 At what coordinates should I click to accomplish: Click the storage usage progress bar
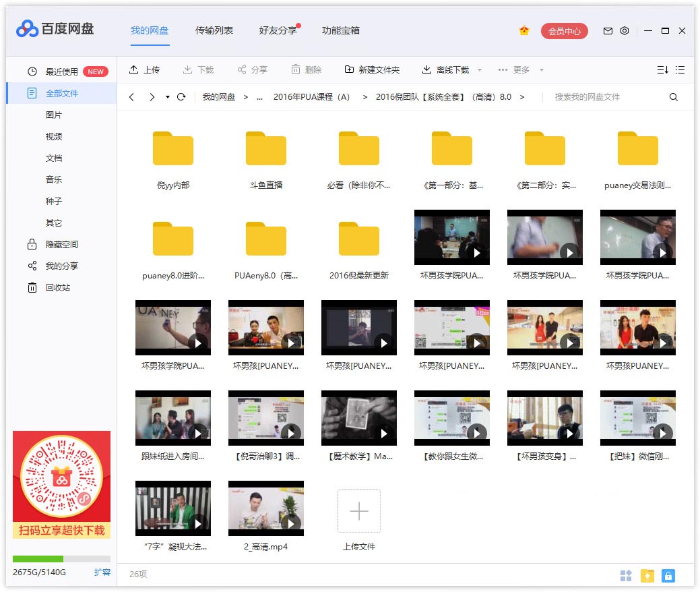pos(61,558)
